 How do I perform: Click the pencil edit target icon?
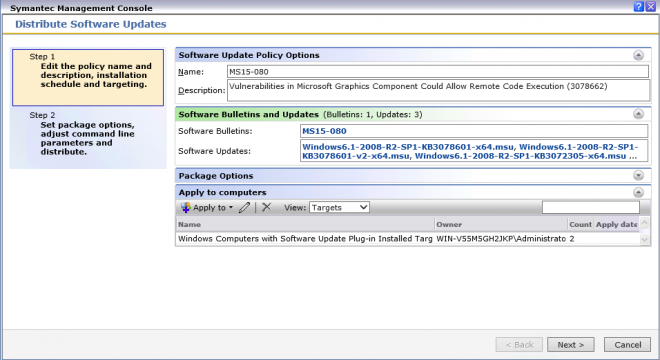pyautogui.click(x=244, y=208)
